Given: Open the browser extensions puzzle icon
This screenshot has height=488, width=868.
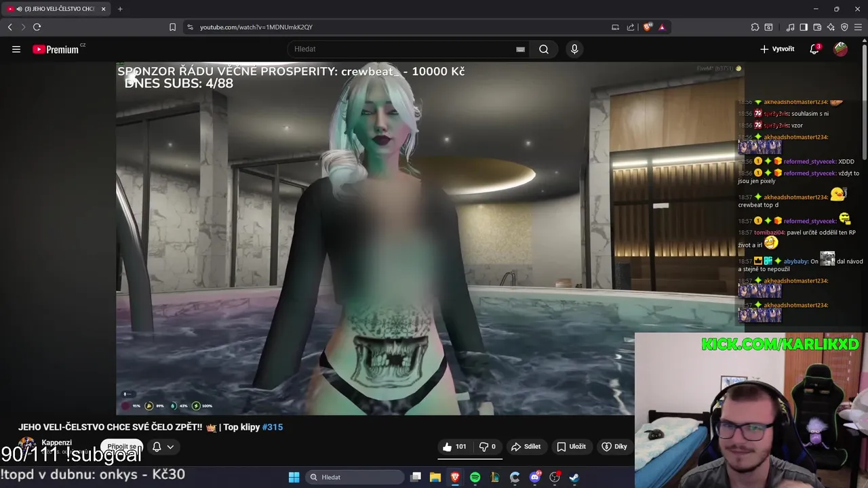Looking at the screenshot, I should [x=755, y=27].
